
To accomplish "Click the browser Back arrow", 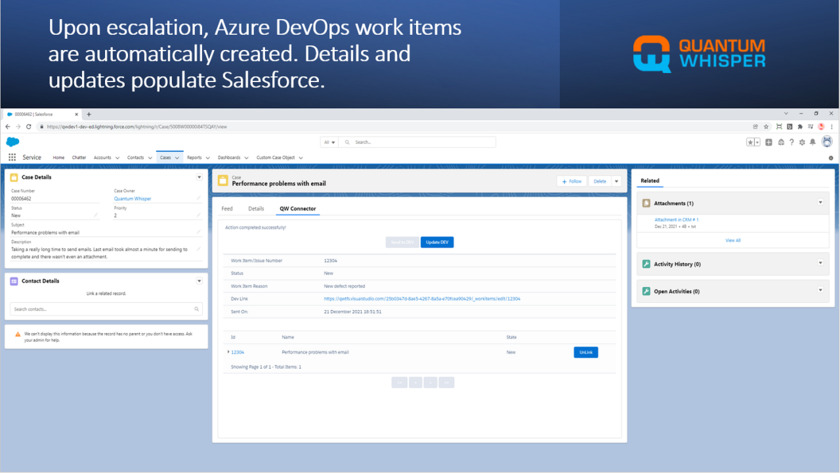I will (8, 127).
